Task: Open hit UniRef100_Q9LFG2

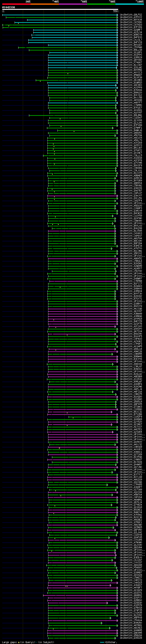Action: pyautogui.click(x=131, y=15)
